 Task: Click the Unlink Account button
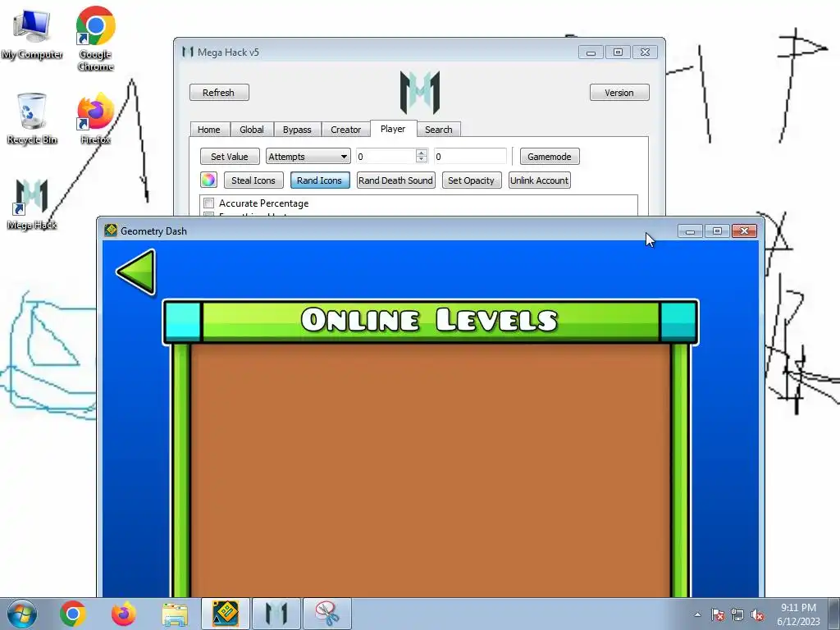pos(539,180)
